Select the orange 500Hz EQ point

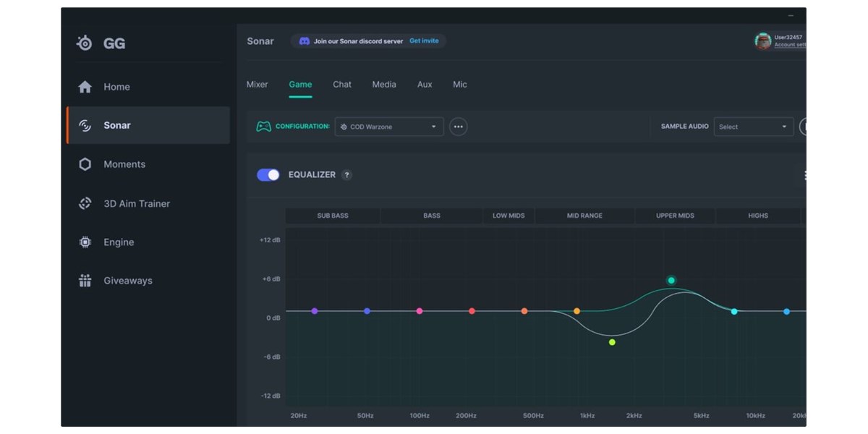point(524,311)
